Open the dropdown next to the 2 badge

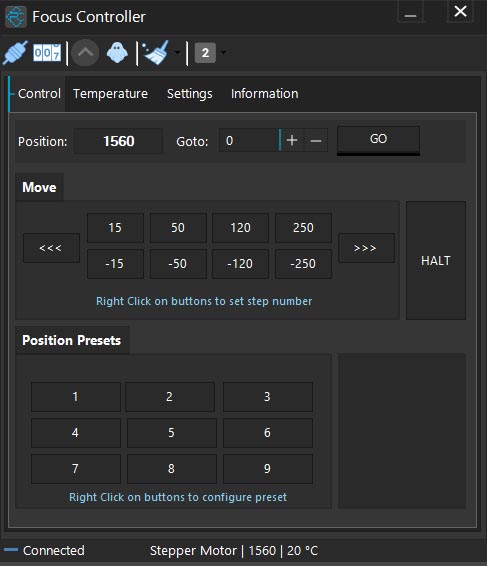pos(223,53)
